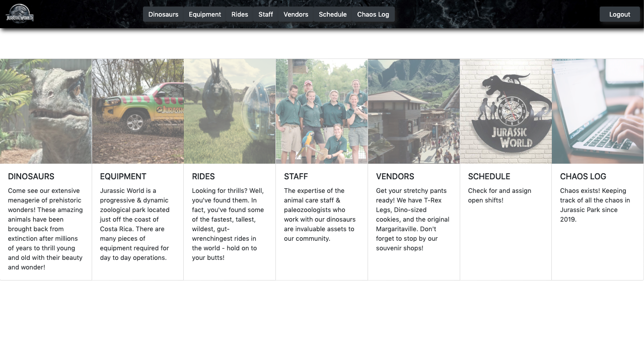Screen dimensions: 644x344
Task: Click the DINOSAURS card heading
Action: tap(31, 176)
